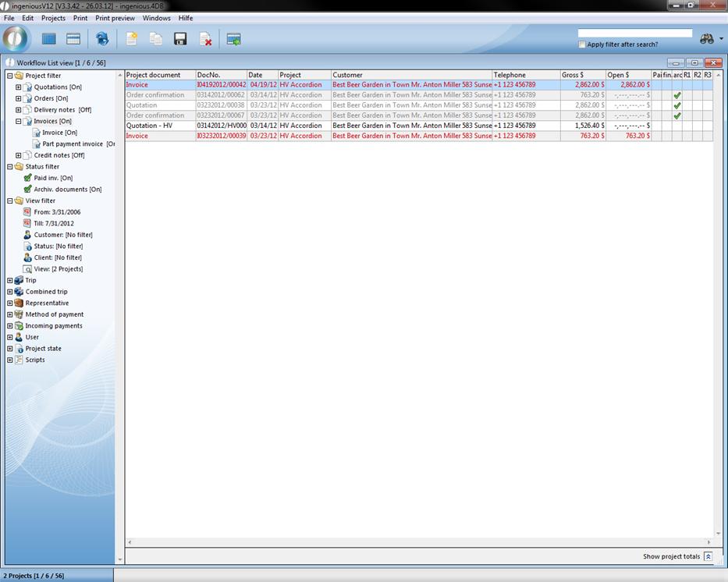The image size is (728, 582).
Task: Collapse the Invoices tree node
Action: click(19, 122)
